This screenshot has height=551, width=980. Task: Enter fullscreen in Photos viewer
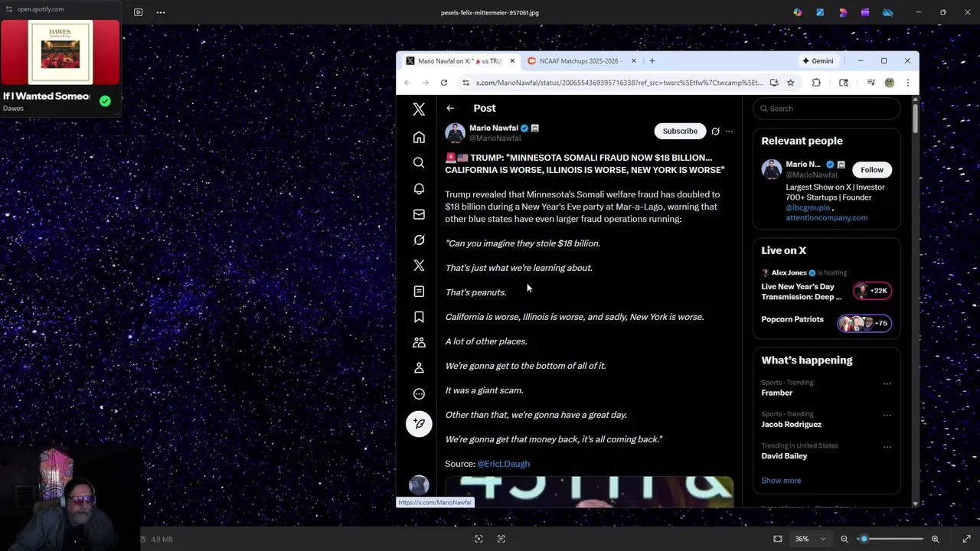coord(966,539)
